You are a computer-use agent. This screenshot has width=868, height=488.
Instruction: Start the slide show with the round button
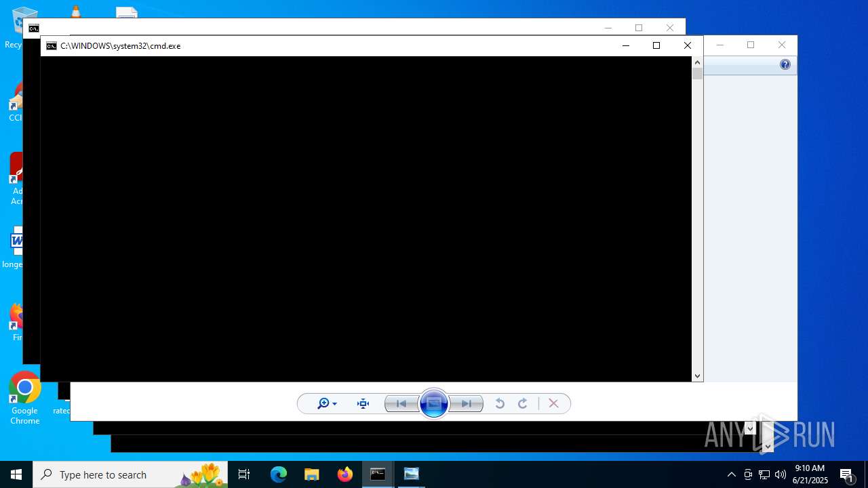(434, 404)
